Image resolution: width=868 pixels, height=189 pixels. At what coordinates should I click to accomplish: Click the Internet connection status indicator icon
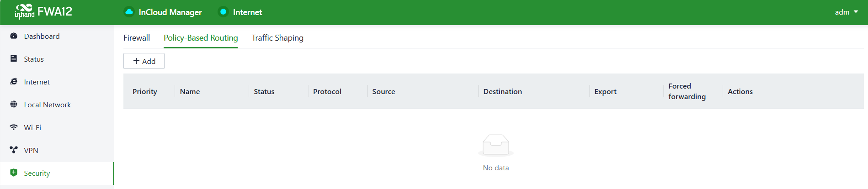(223, 12)
